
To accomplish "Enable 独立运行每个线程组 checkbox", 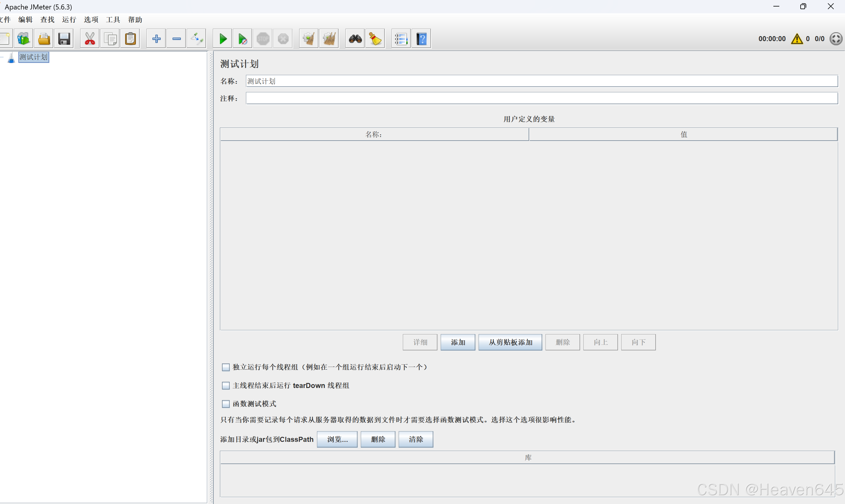I will [x=226, y=367].
